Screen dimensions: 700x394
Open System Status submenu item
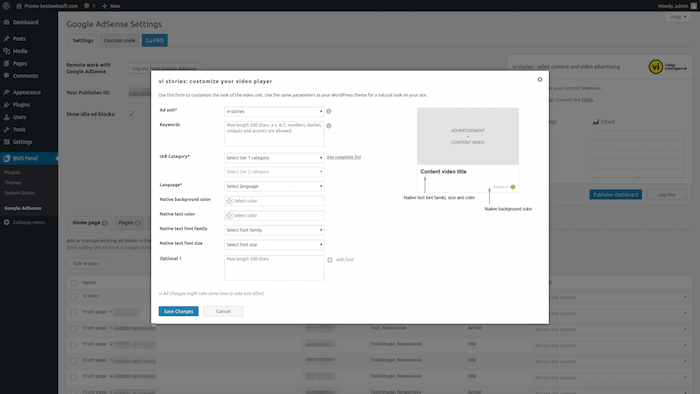pyautogui.click(x=19, y=193)
